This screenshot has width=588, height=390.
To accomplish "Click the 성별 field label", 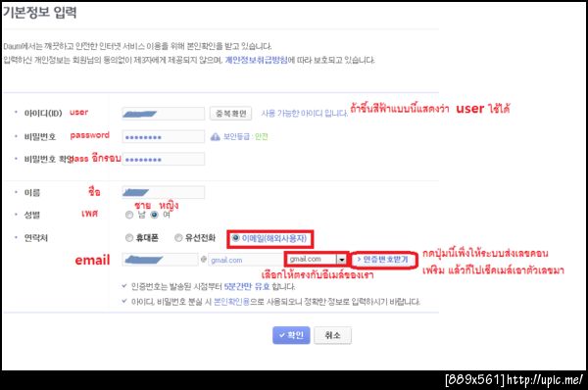I will point(32,215).
